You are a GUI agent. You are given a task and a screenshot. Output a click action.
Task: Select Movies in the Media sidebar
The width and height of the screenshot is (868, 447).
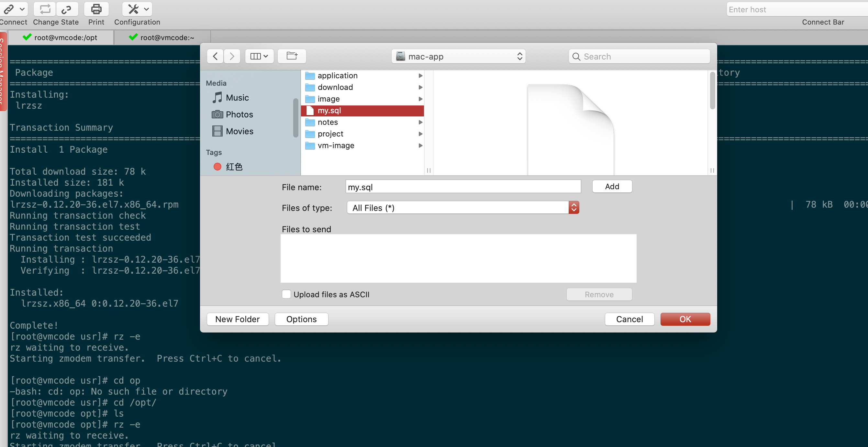click(239, 131)
